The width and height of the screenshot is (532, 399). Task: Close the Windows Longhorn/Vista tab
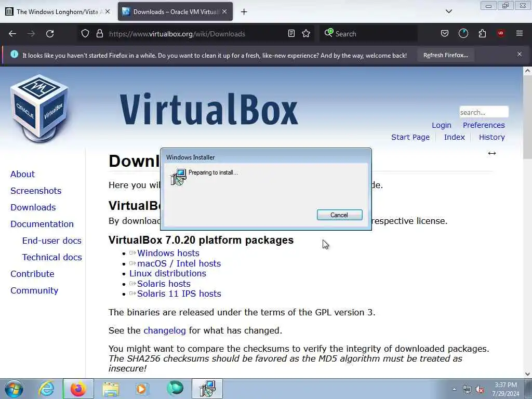point(108,11)
